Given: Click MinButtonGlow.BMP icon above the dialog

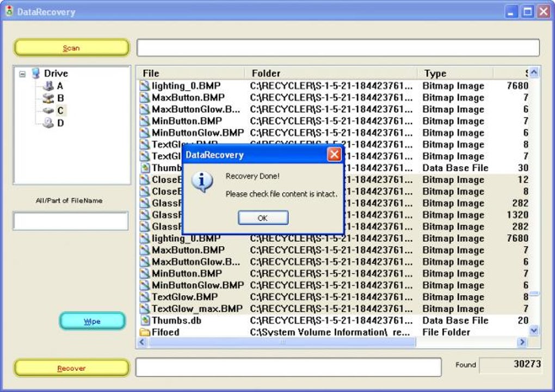Looking at the screenshot, I should [x=145, y=133].
